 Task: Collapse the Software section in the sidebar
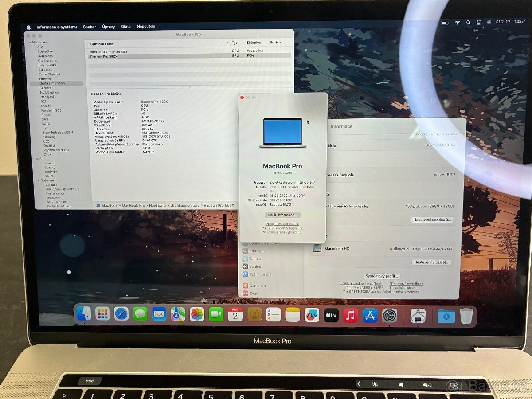click(38, 180)
